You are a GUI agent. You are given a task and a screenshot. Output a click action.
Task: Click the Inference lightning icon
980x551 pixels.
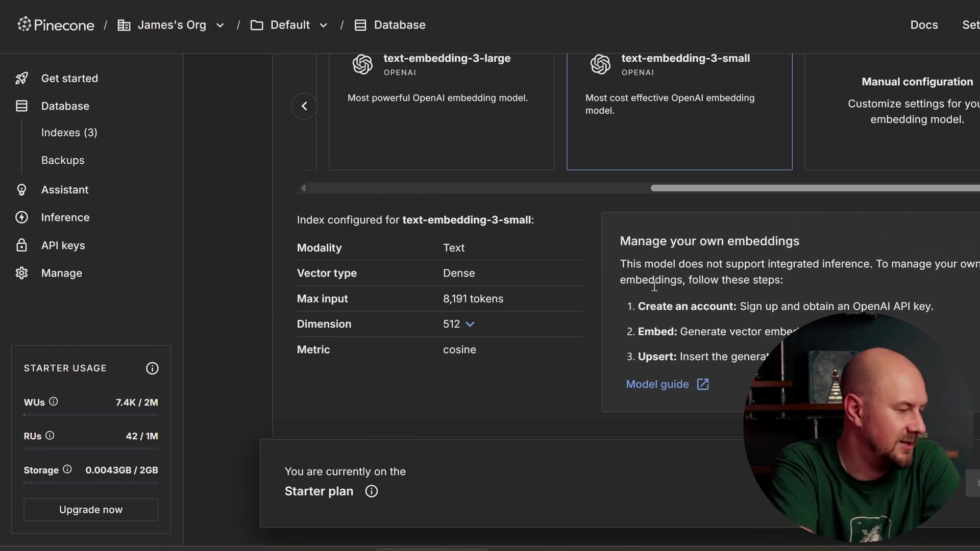point(21,217)
